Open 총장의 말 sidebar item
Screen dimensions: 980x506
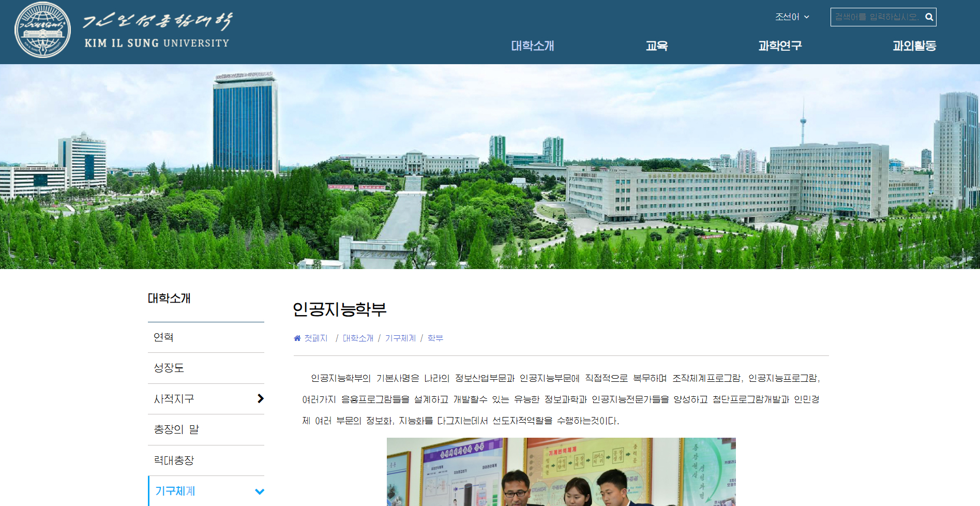click(x=176, y=429)
